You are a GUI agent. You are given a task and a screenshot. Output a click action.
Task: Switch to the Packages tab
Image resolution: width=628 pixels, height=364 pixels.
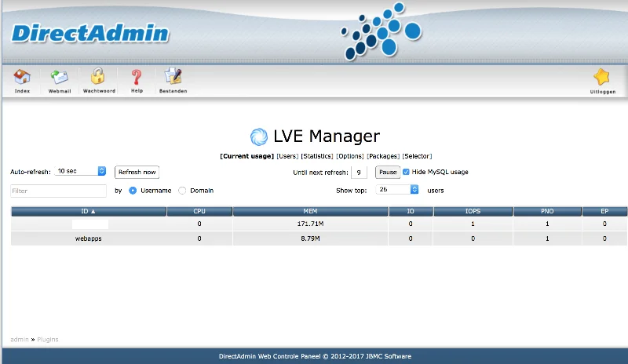click(383, 156)
